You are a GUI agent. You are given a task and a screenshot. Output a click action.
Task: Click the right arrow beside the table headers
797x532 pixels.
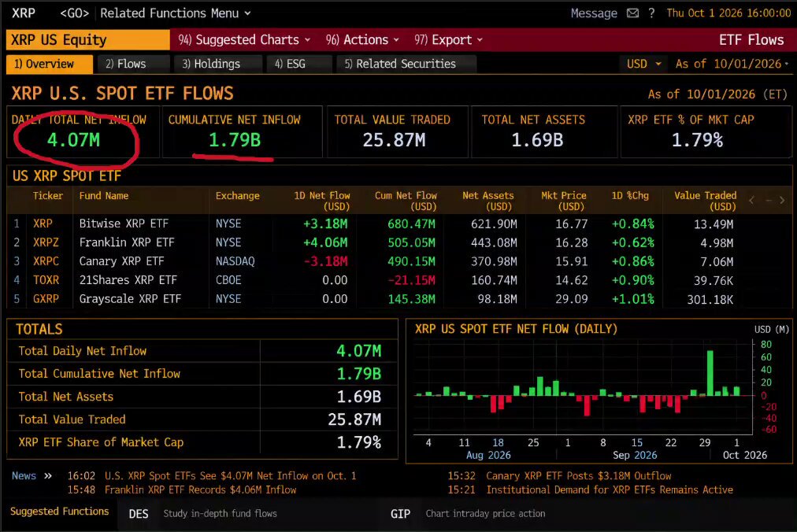click(782, 201)
